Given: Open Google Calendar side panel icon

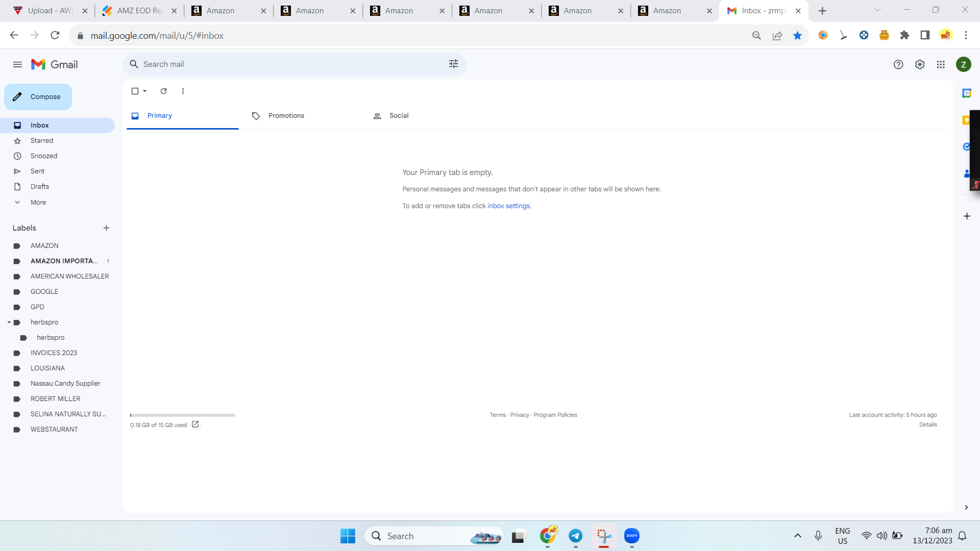Looking at the screenshot, I should [966, 93].
